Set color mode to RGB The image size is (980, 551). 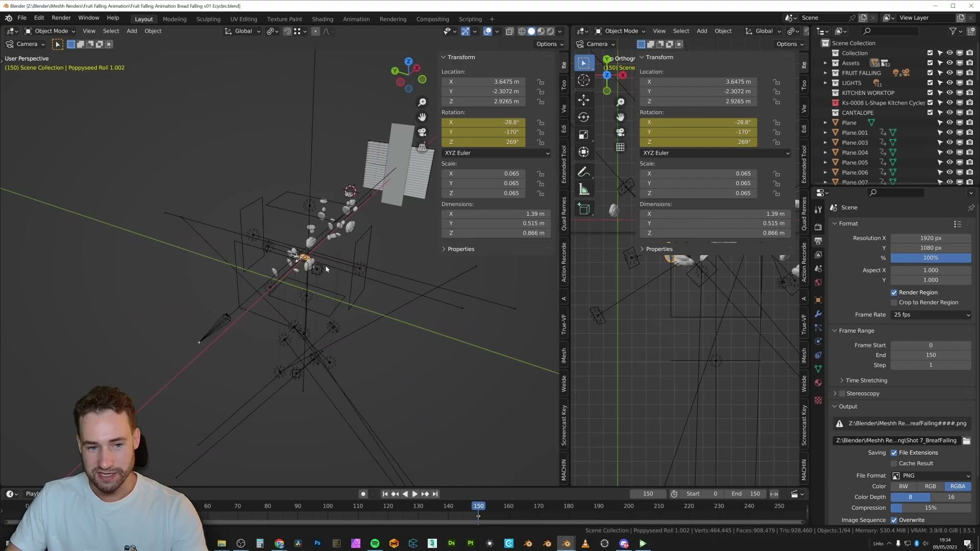tap(930, 487)
